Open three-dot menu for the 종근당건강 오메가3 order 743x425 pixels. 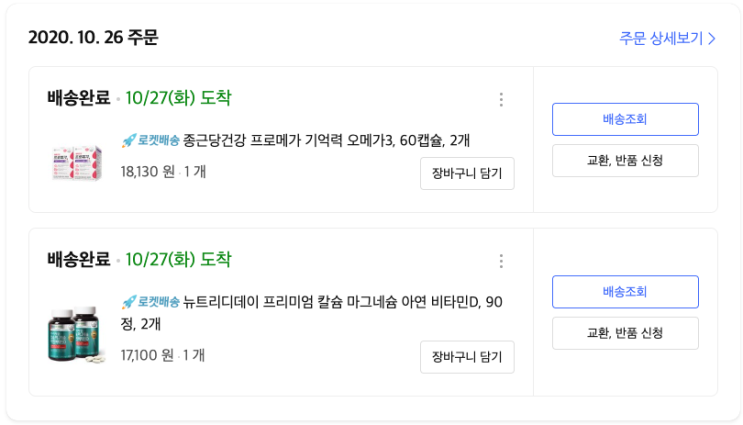point(501,99)
